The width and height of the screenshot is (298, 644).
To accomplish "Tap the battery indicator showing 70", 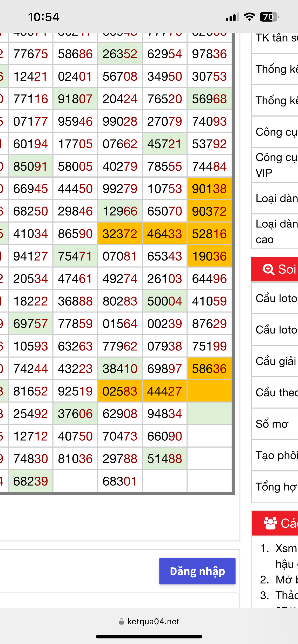I will coord(269,17).
